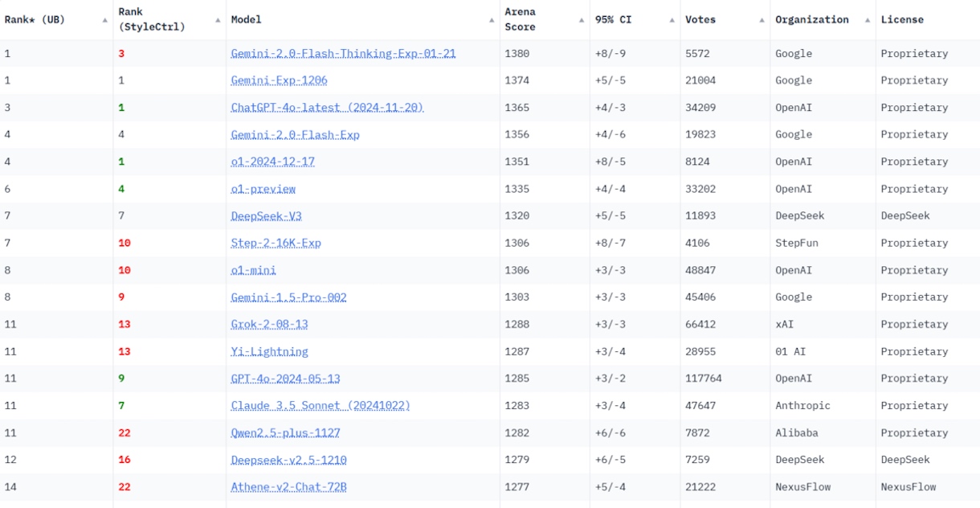
Task: Select organization cell Alibaba
Action: click(x=797, y=432)
